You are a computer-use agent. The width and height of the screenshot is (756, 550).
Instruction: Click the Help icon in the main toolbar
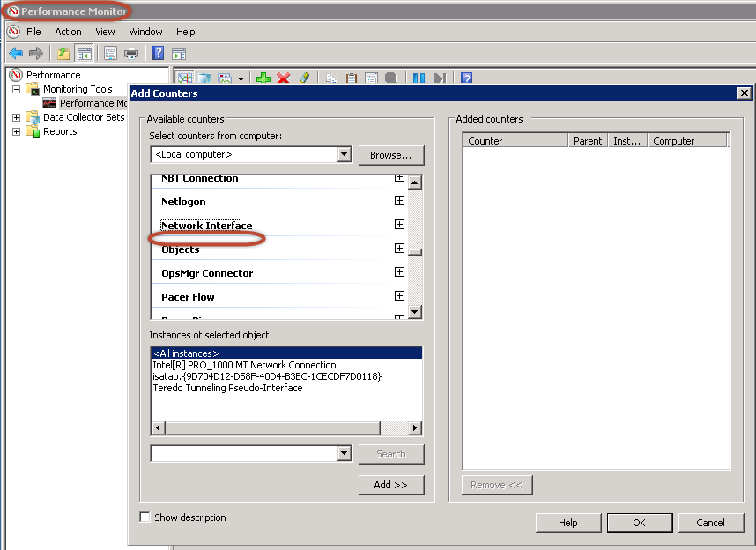158,53
